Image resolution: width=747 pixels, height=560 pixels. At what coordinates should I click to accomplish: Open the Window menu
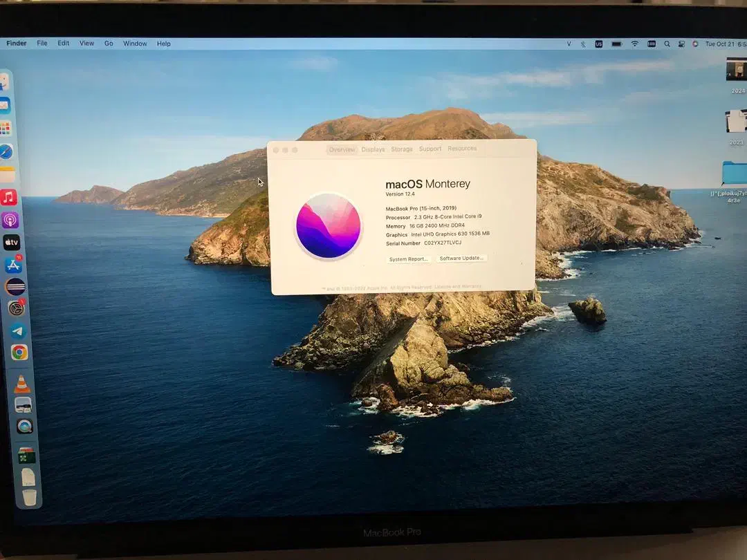click(x=135, y=44)
